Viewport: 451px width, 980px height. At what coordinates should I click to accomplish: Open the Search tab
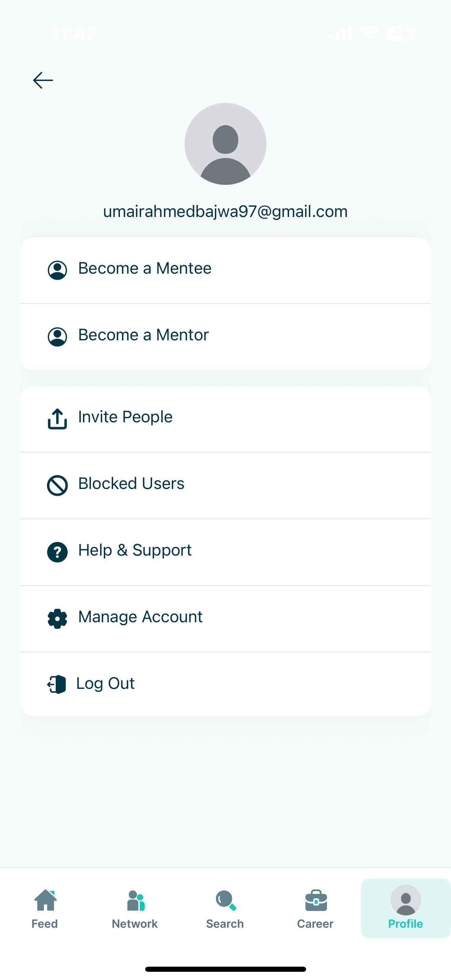tap(225, 909)
